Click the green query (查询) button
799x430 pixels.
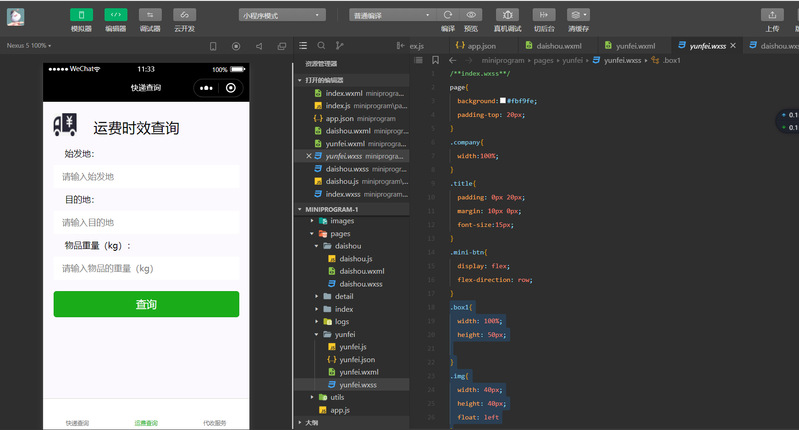[x=146, y=304]
